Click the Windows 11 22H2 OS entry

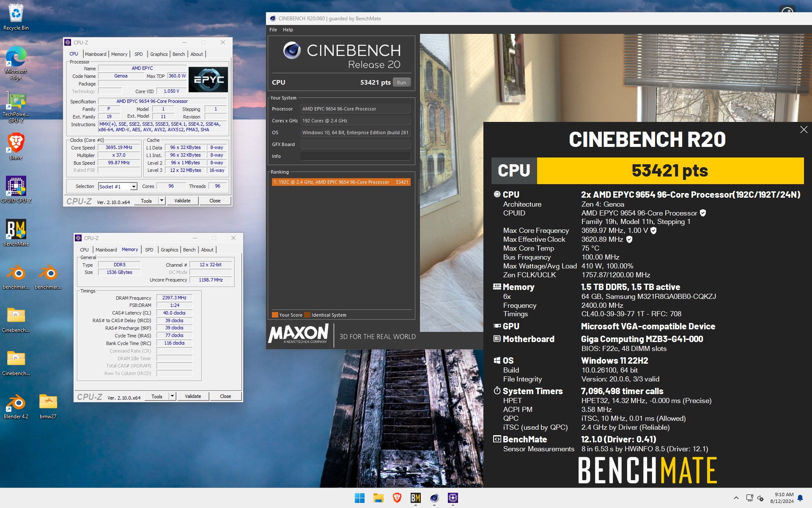[x=614, y=361]
